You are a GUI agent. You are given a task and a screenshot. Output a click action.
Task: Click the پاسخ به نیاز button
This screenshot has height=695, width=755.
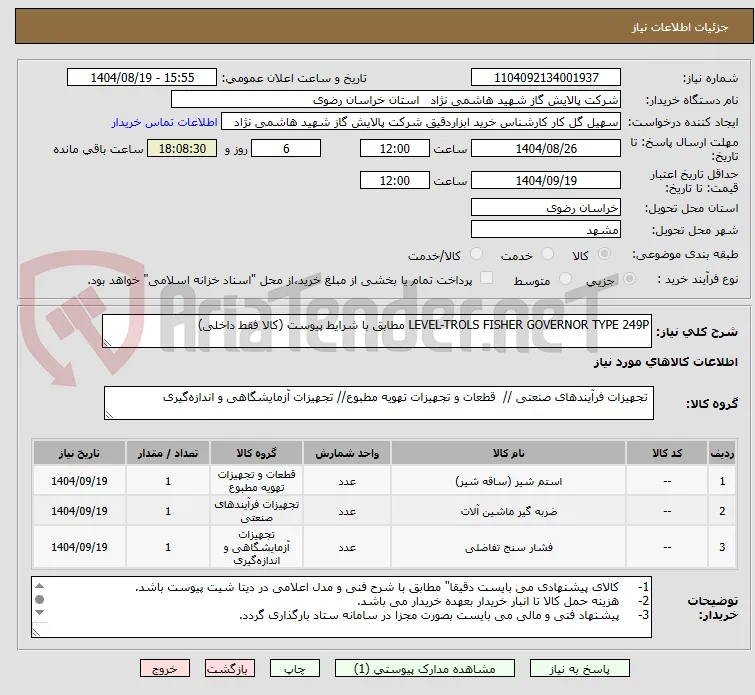point(580,669)
